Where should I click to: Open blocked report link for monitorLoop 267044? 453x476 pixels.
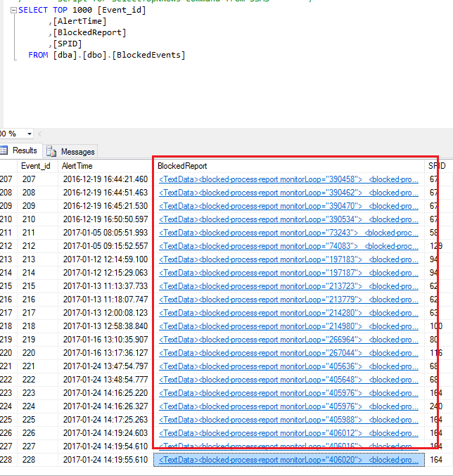tap(288, 353)
